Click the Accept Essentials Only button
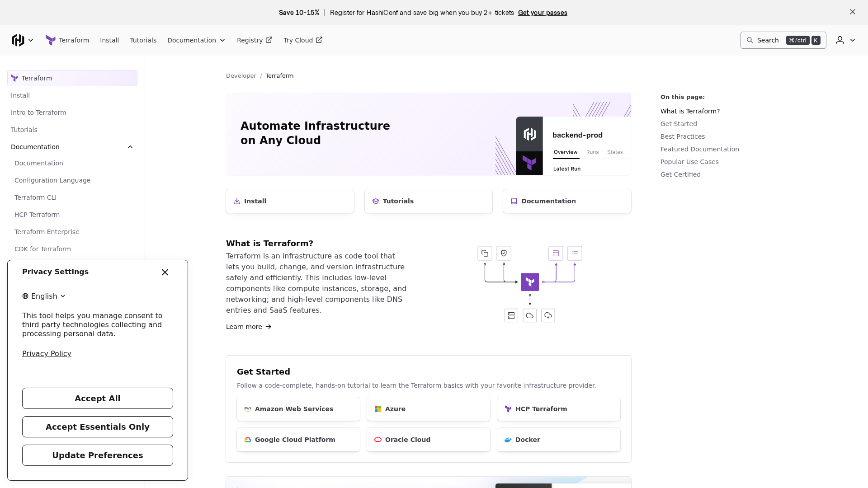 pyautogui.click(x=98, y=427)
